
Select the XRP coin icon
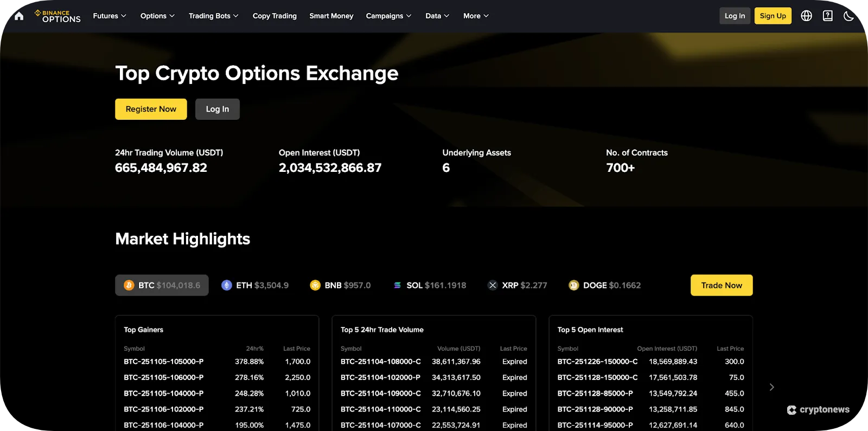tap(493, 285)
